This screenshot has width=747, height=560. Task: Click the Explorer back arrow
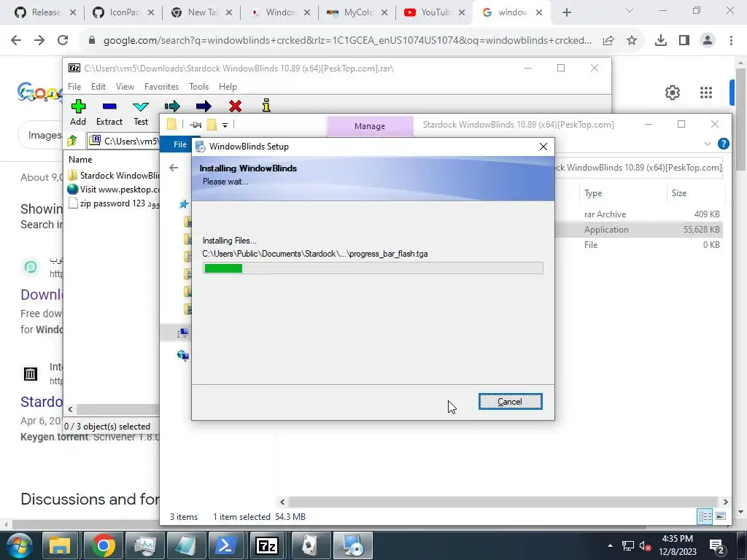[x=174, y=168]
